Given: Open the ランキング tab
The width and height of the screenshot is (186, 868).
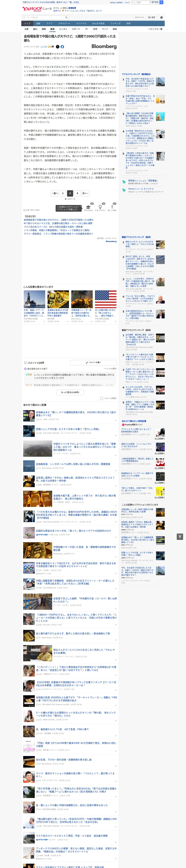Looking at the screenshot, I should coord(115,24).
